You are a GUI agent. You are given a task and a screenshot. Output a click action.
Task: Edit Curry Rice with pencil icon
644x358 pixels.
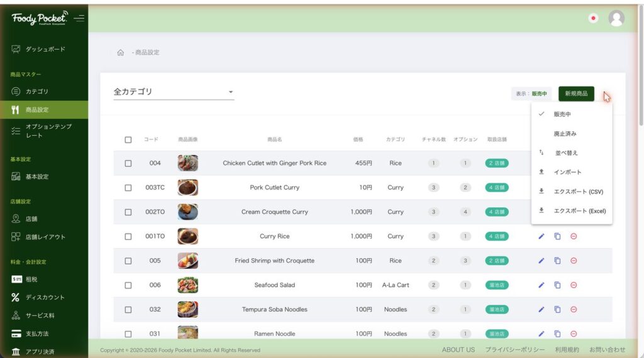(x=541, y=236)
